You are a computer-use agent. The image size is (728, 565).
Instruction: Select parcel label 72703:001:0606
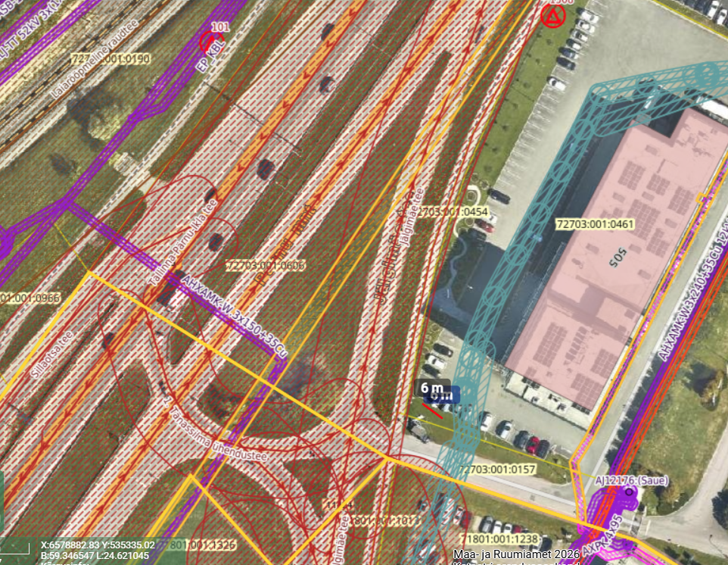click(x=266, y=265)
